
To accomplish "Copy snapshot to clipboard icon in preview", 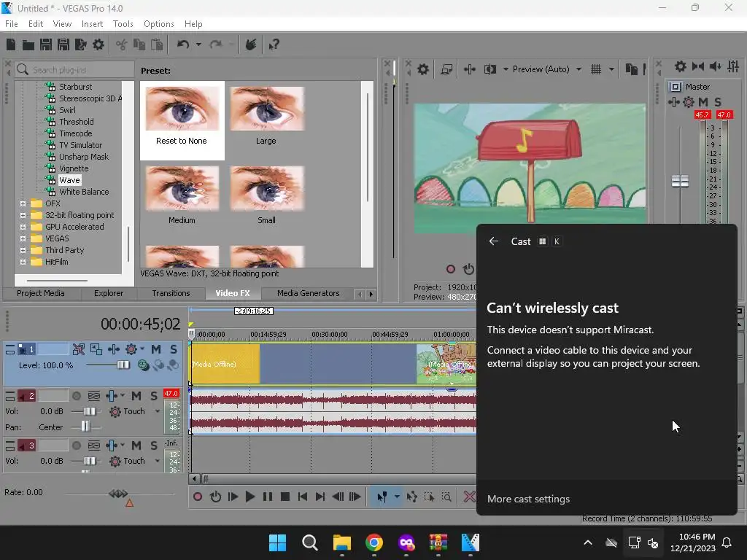I will point(631,69).
